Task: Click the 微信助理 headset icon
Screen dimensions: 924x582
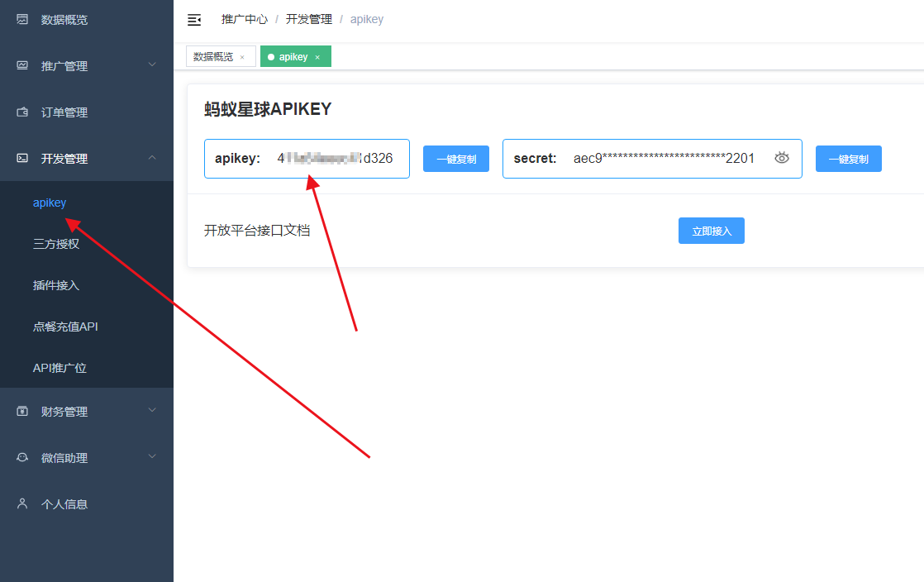Action: coord(22,457)
